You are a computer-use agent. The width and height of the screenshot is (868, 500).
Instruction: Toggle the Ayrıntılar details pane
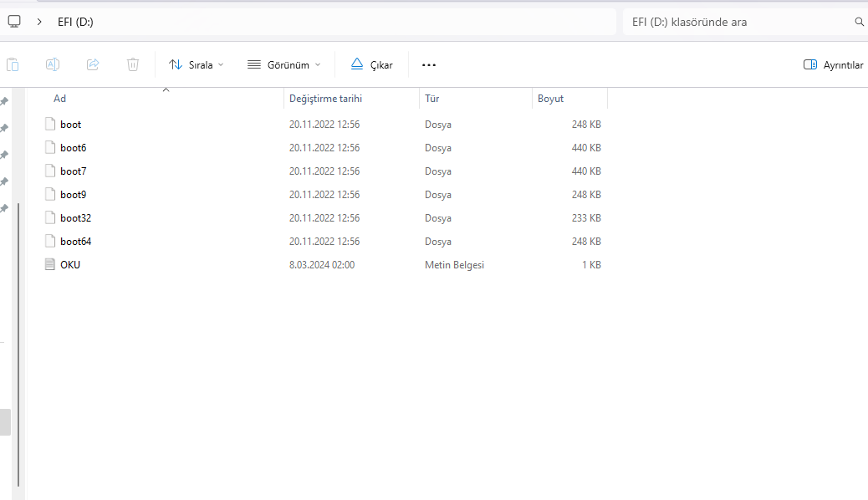pos(833,64)
